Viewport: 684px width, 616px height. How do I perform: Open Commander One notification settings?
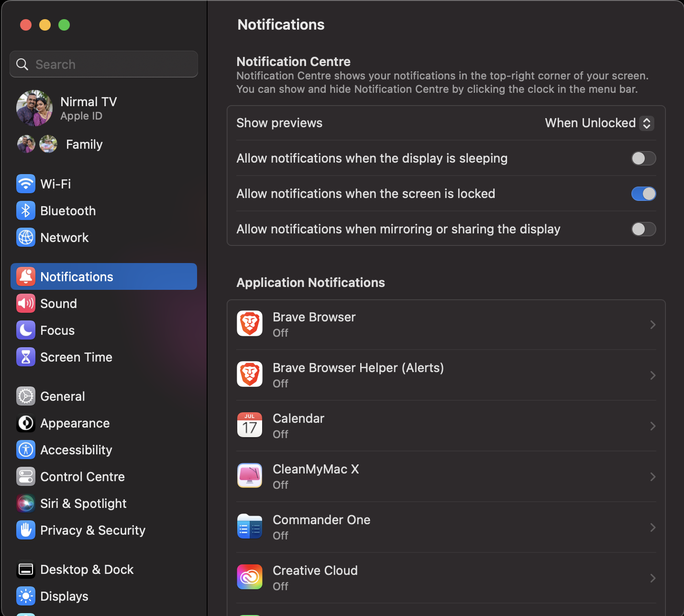446,527
